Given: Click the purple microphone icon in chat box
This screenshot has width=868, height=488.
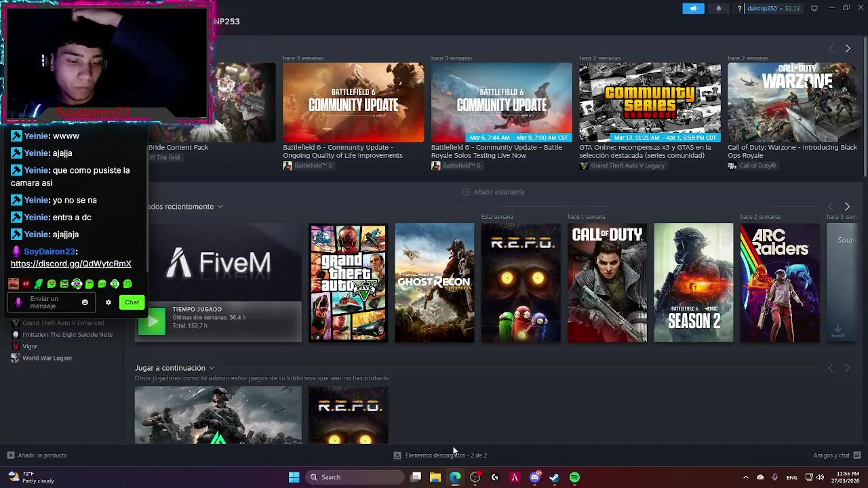Looking at the screenshot, I should tap(19, 302).
